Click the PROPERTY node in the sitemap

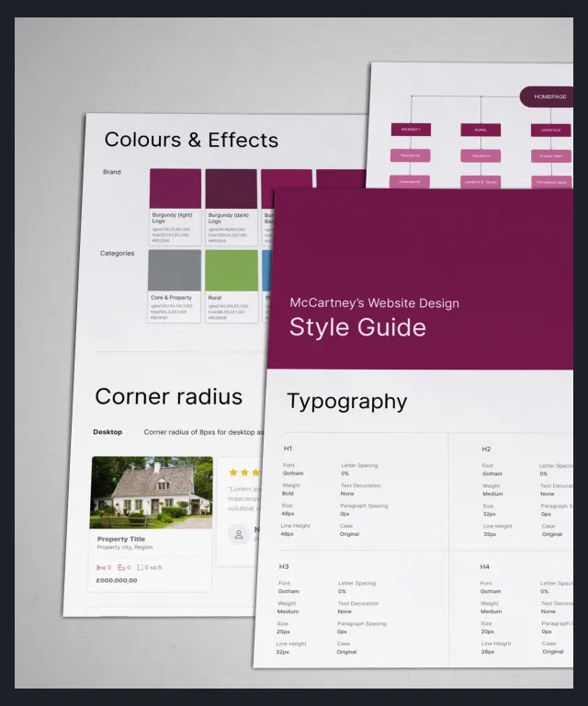[411, 130]
